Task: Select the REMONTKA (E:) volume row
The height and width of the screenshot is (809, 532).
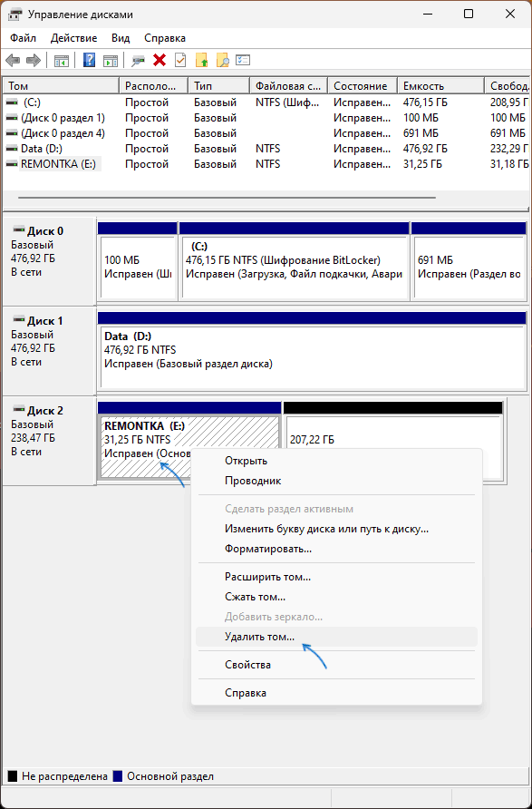Action: click(267, 164)
